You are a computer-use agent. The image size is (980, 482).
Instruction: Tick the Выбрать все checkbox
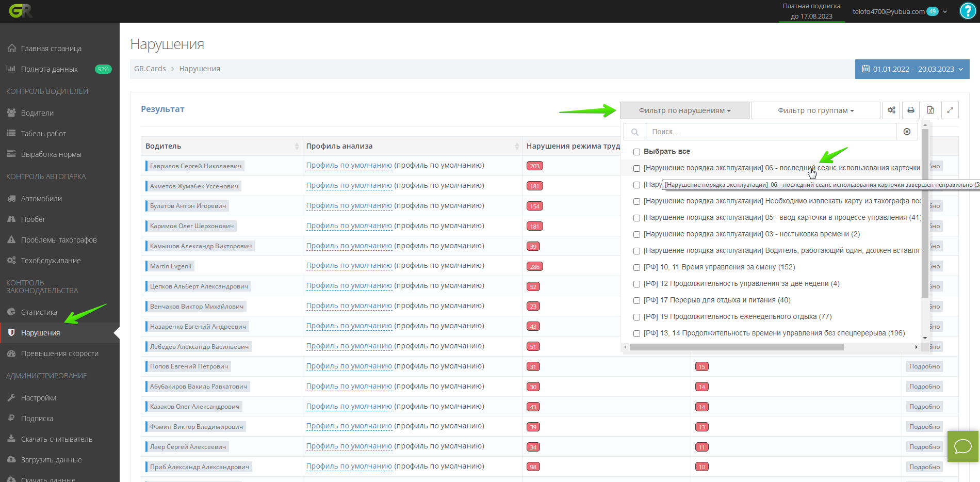(636, 152)
